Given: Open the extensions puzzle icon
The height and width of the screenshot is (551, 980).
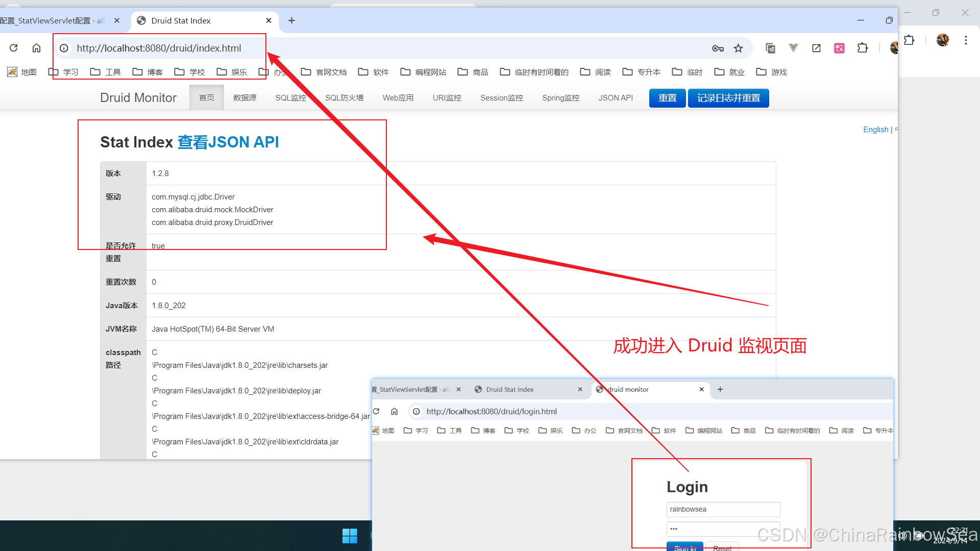Looking at the screenshot, I should [x=863, y=48].
